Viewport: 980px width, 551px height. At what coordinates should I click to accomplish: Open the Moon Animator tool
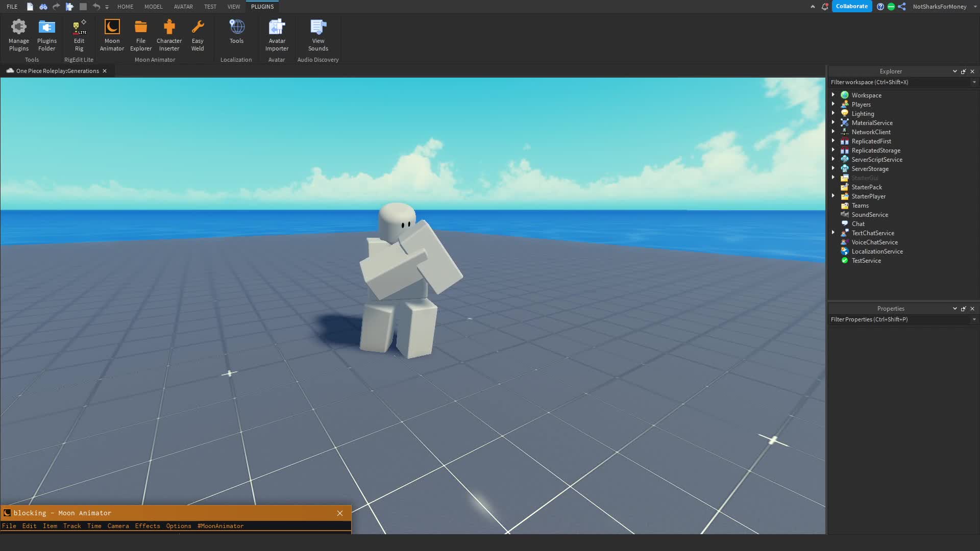coord(112,34)
